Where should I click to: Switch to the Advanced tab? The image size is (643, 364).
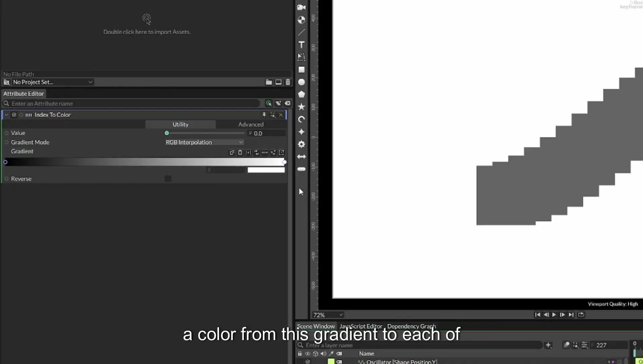(251, 124)
